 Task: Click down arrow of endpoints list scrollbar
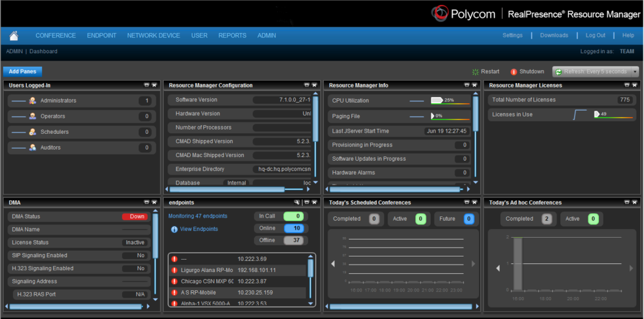[311, 303]
